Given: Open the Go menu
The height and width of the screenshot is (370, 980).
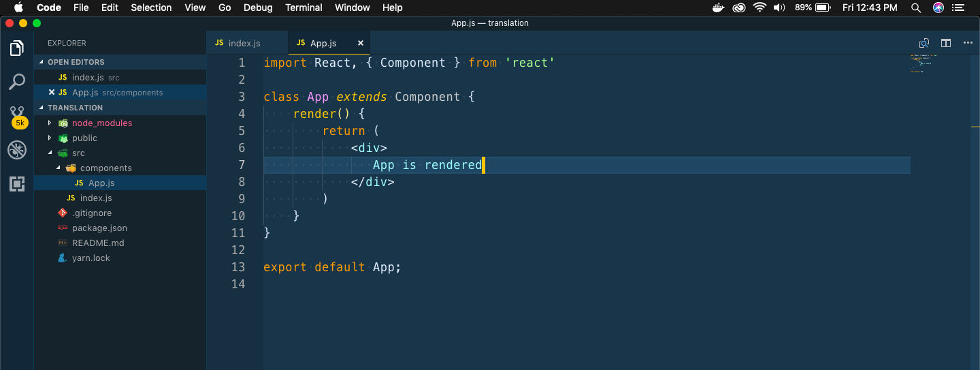Looking at the screenshot, I should 225,7.
